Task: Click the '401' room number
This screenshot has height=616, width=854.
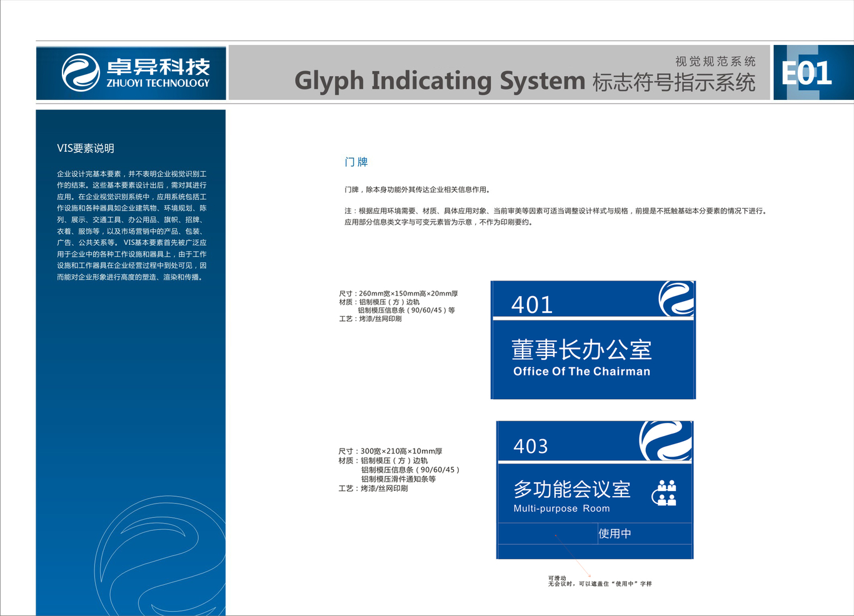Action: (532, 304)
